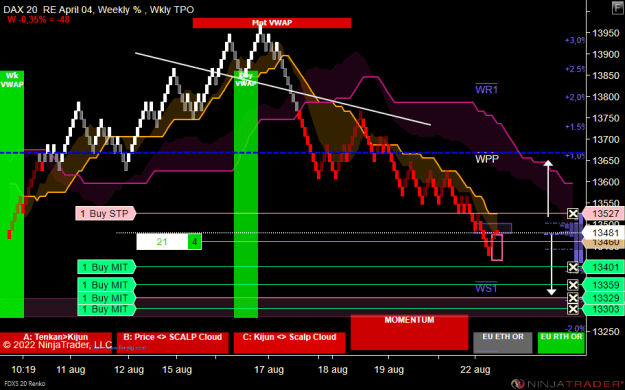Click the 17 aug date label

[269, 370]
